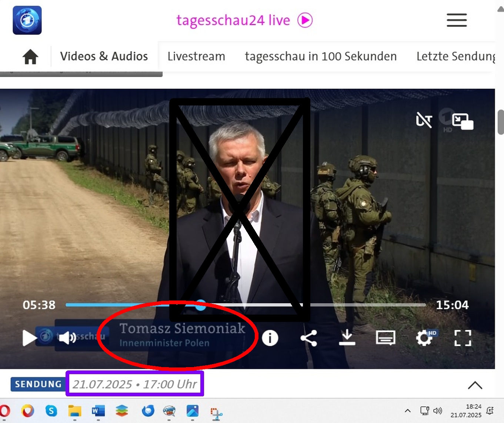Open the hamburger menu

456,20
